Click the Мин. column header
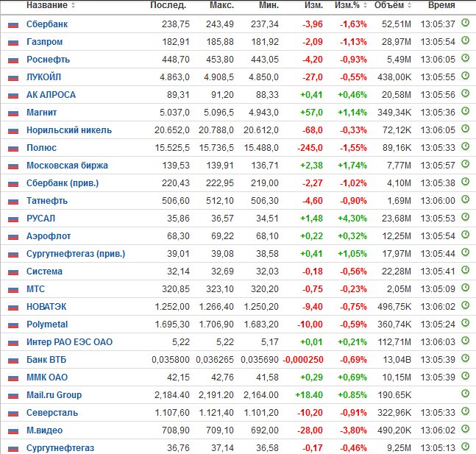Image resolution: width=476 pixels, height=454 pixels. click(269, 5)
